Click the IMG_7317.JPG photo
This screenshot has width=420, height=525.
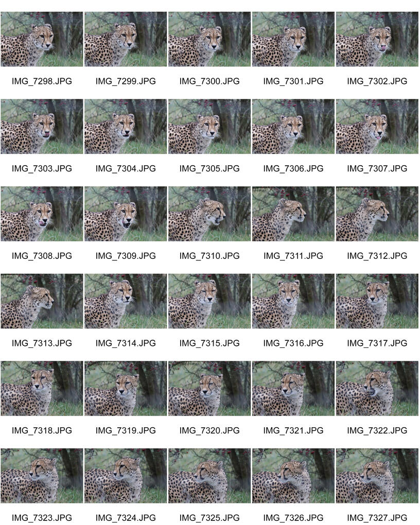[377, 301]
